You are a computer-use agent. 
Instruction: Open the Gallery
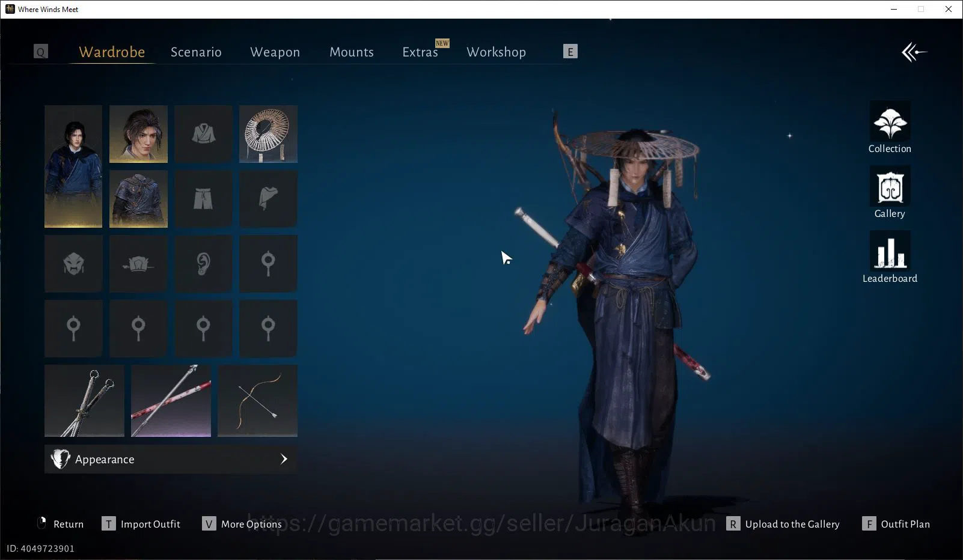[x=890, y=192]
